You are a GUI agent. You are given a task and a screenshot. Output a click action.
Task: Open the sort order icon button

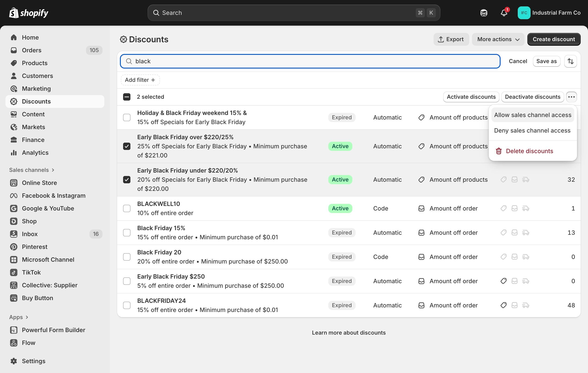coord(570,61)
